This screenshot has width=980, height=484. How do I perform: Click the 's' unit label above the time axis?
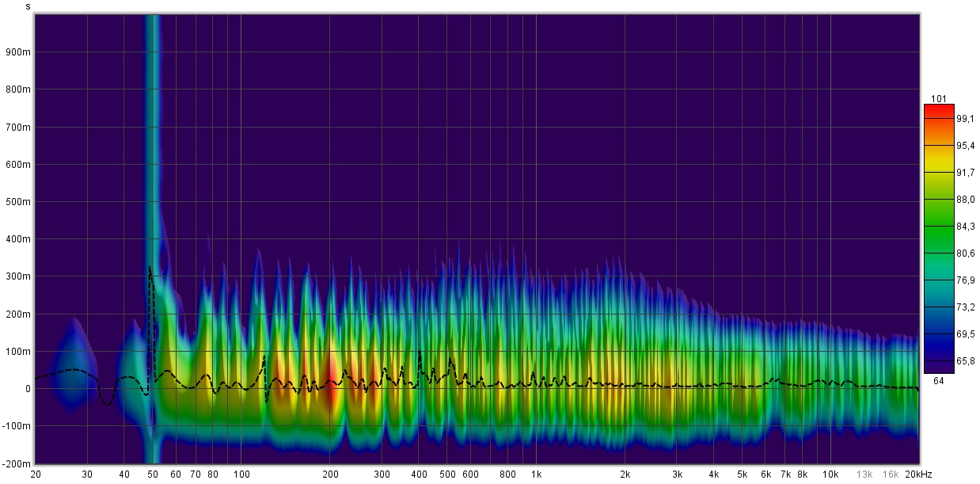point(28,6)
